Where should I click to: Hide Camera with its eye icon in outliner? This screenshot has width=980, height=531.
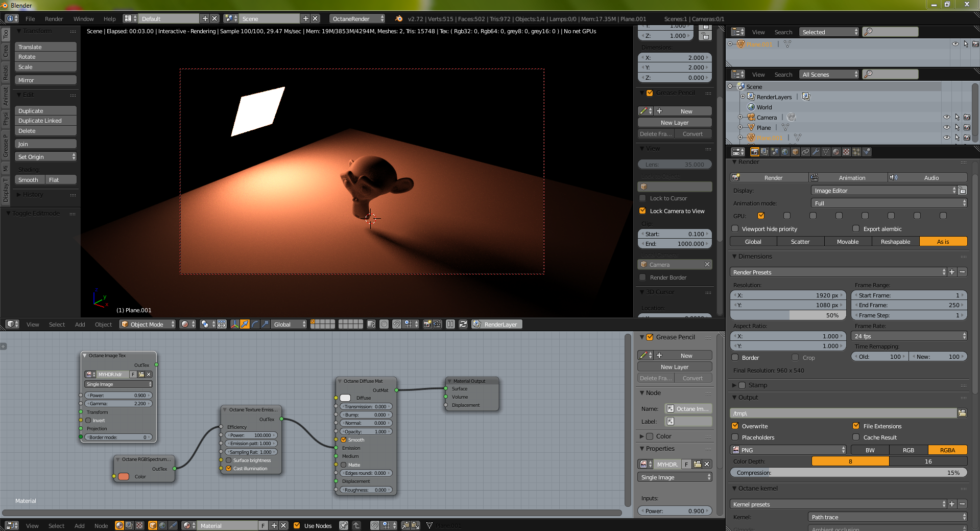tap(946, 118)
